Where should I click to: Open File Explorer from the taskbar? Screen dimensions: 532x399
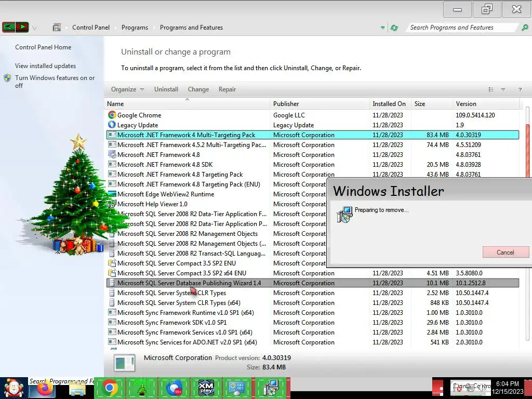[x=77, y=389]
